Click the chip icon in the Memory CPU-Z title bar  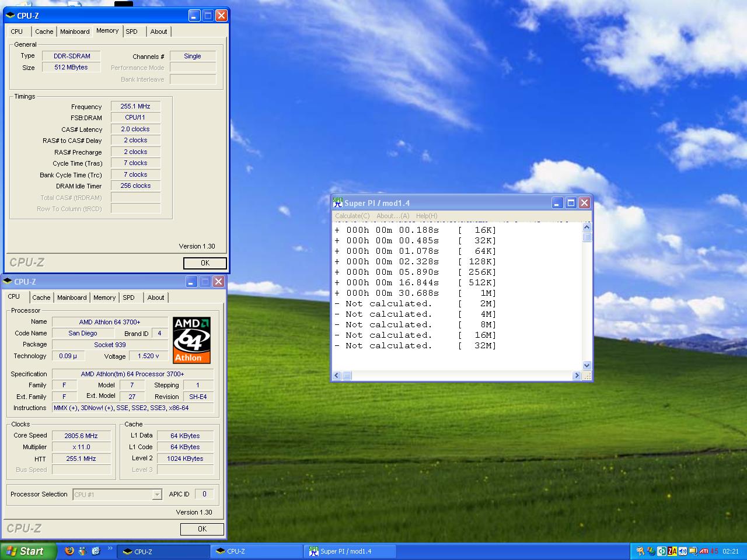coord(10,16)
